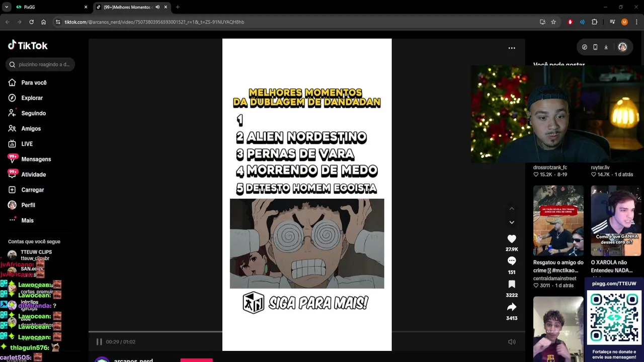Screen dimensions: 644x362
Task: Minimize the browser window
Action: (605, 7)
